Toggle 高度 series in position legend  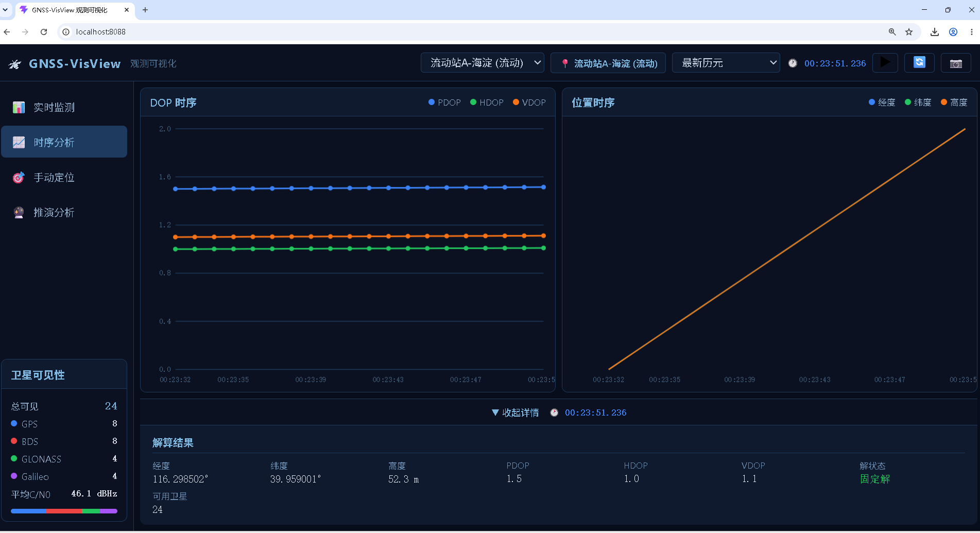click(x=954, y=102)
